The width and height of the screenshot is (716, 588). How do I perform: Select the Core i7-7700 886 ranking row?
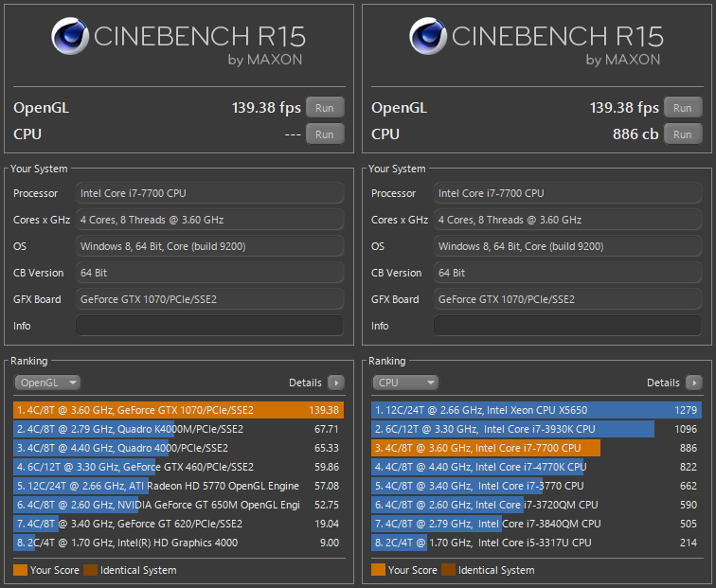click(537, 448)
